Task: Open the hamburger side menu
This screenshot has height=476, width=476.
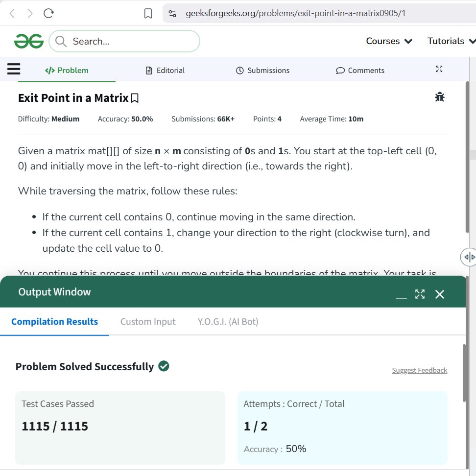Action: (14, 69)
